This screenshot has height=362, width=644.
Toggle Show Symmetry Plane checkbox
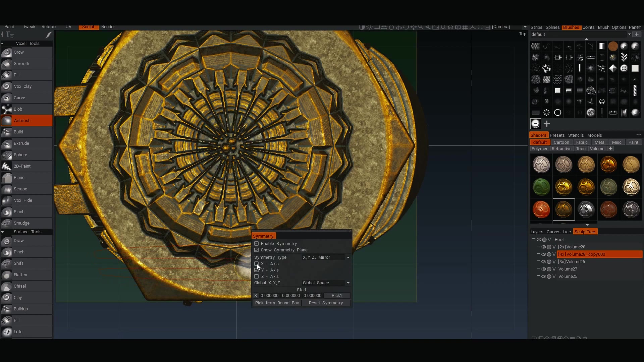coord(257,250)
